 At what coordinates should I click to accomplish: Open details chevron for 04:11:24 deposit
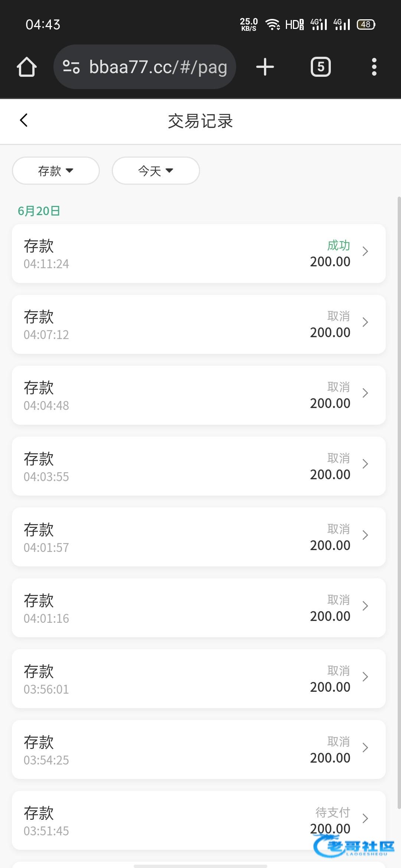click(365, 251)
